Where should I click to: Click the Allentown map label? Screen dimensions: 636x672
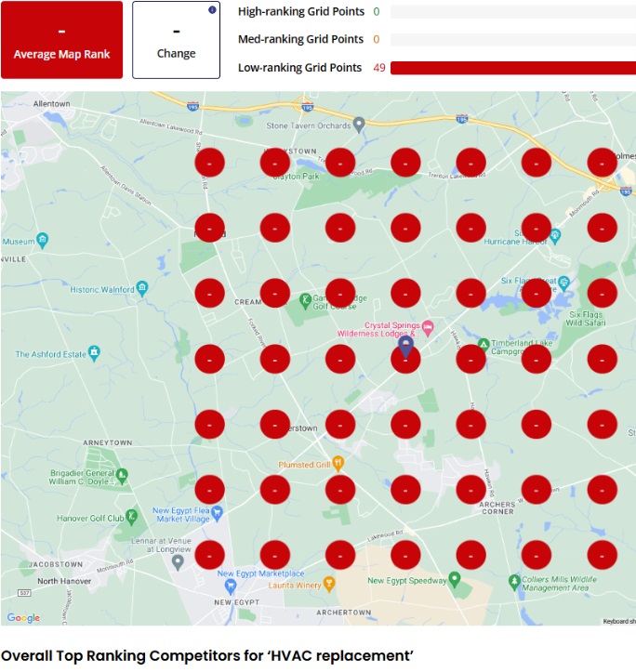pyautogui.click(x=51, y=104)
